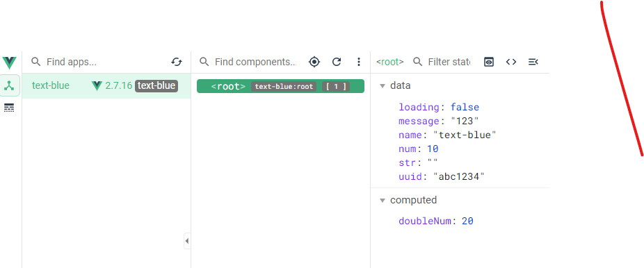Open the Timeline tab icon
Viewport: 644px width, 268px height.
click(x=9, y=108)
